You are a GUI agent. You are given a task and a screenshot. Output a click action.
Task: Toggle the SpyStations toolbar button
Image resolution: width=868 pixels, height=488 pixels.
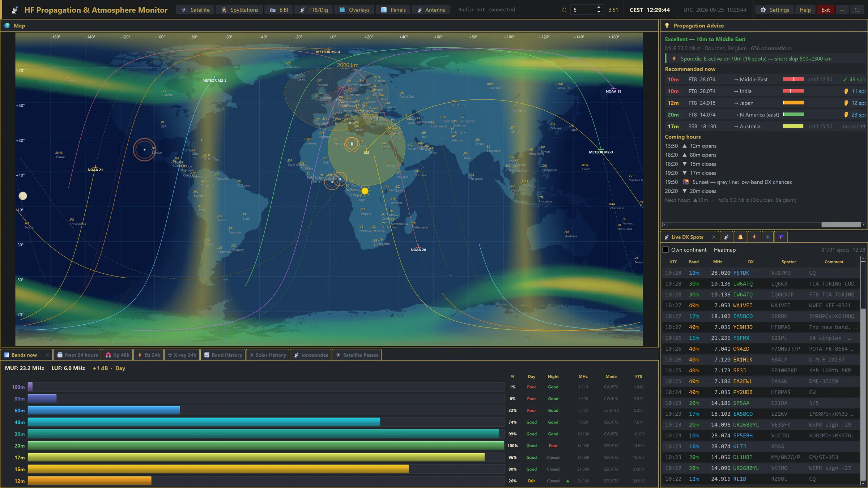(x=240, y=10)
